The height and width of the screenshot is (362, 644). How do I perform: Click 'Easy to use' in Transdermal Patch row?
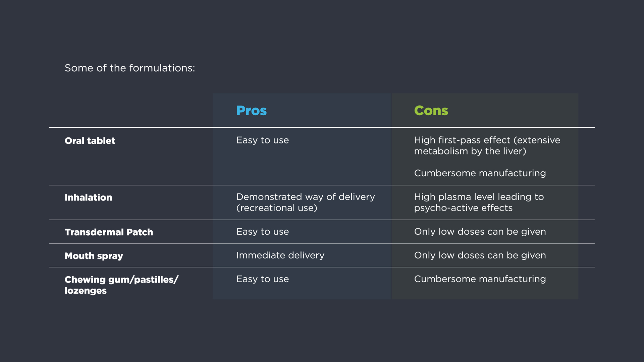[262, 232]
